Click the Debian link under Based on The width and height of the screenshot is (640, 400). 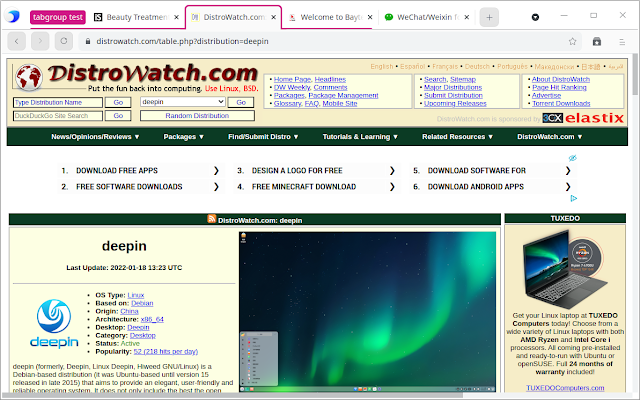[142, 303]
